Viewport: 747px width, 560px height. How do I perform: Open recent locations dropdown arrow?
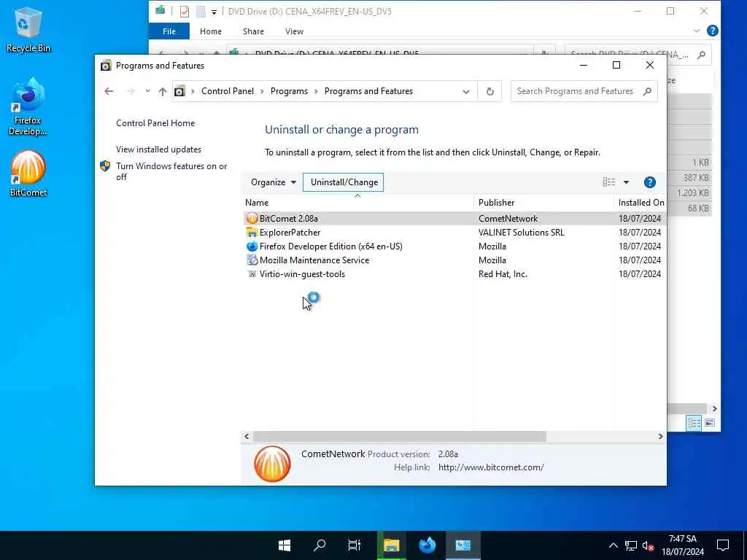click(147, 91)
